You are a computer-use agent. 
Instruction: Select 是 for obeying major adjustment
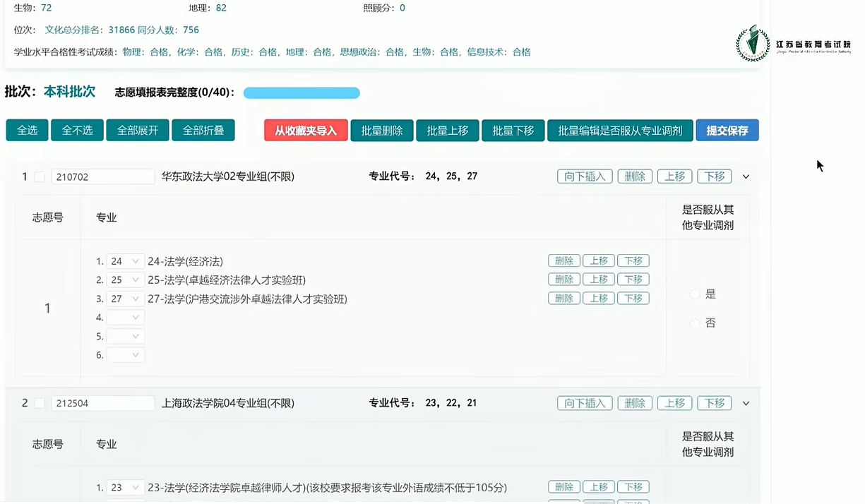(x=696, y=294)
